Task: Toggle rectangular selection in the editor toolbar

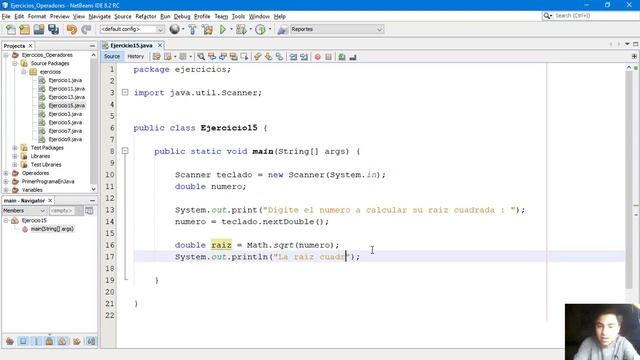Action: point(244,57)
